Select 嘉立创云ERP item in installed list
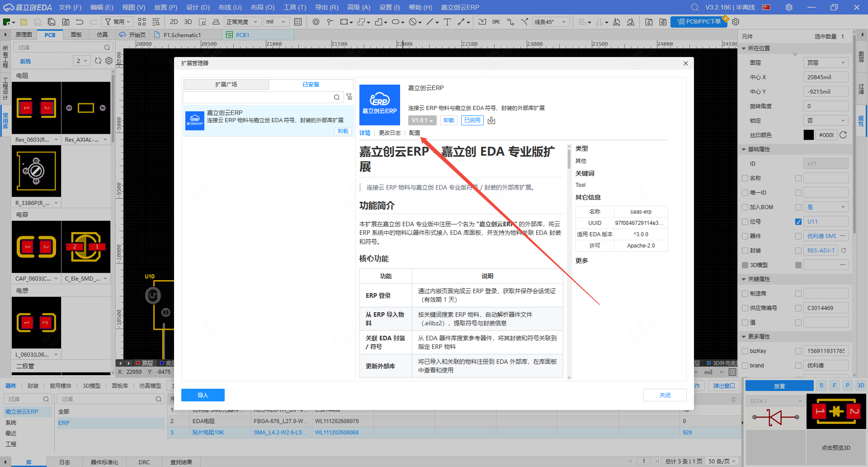This screenshot has width=868, height=467. point(269,121)
